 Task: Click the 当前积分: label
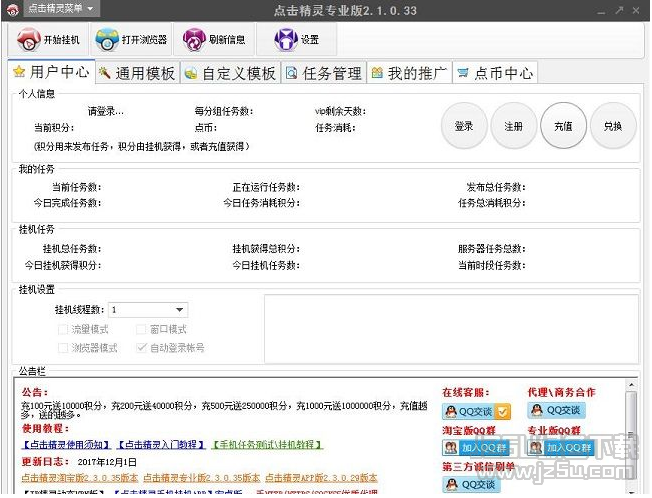54,128
